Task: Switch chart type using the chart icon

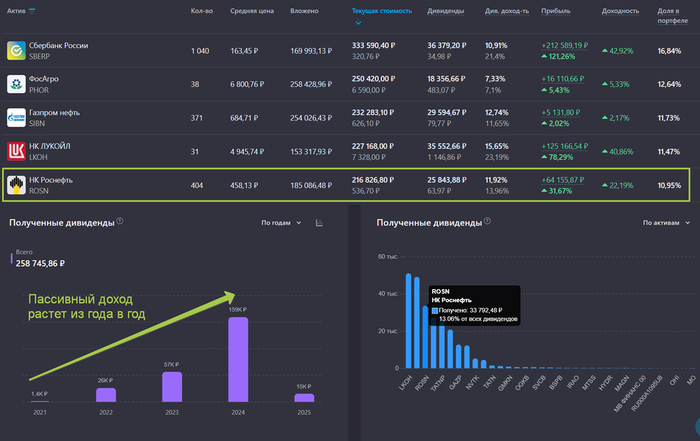Action: pos(320,222)
